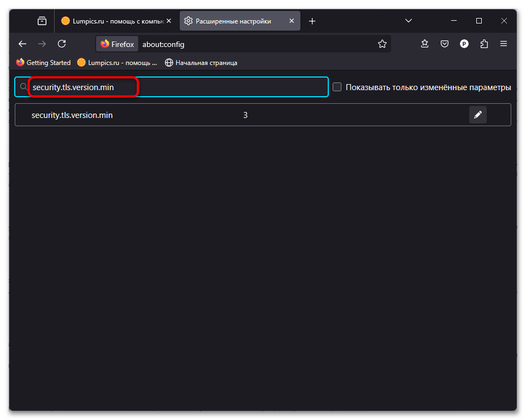Open the account profile P icon
Viewport: 526px width, 420px height.
pos(464,44)
